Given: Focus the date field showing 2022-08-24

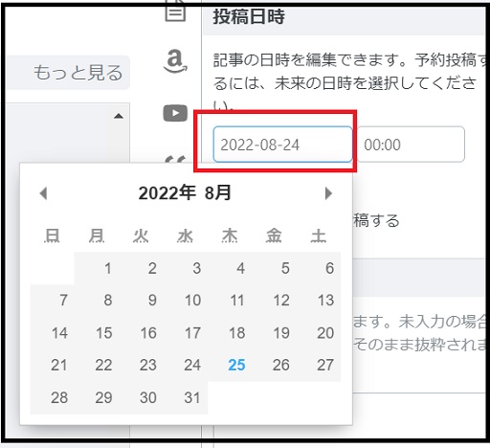Looking at the screenshot, I should tap(282, 145).
